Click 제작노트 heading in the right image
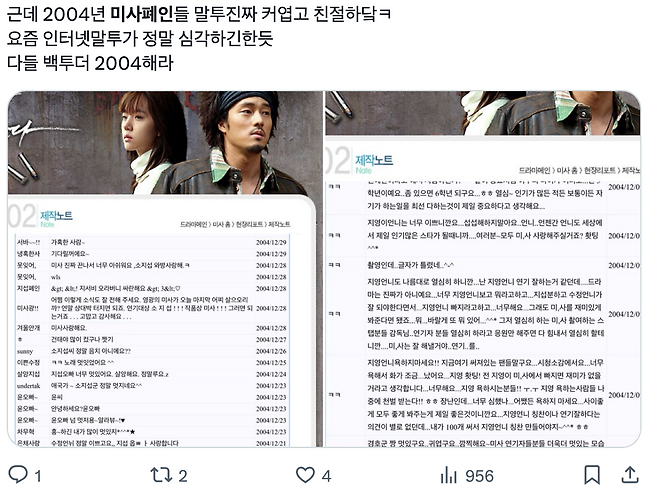Screen dimensions: 658x497 click(x=374, y=160)
